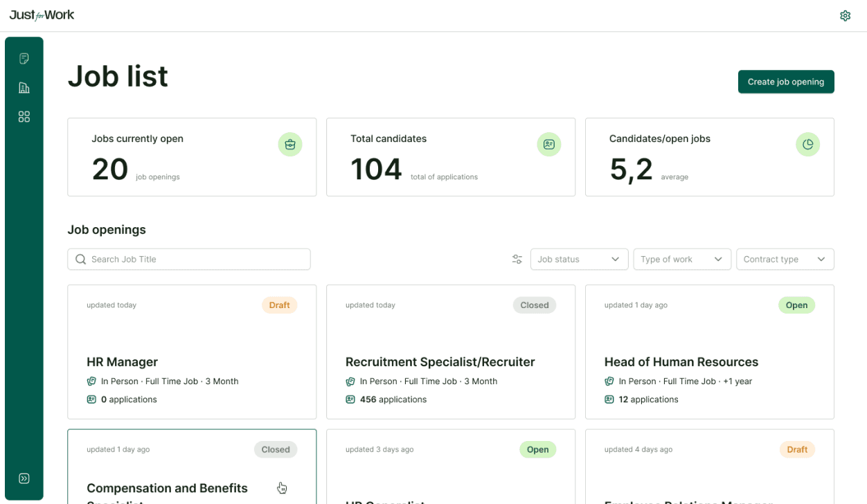Click applications icon on HR Manager card

point(91,399)
